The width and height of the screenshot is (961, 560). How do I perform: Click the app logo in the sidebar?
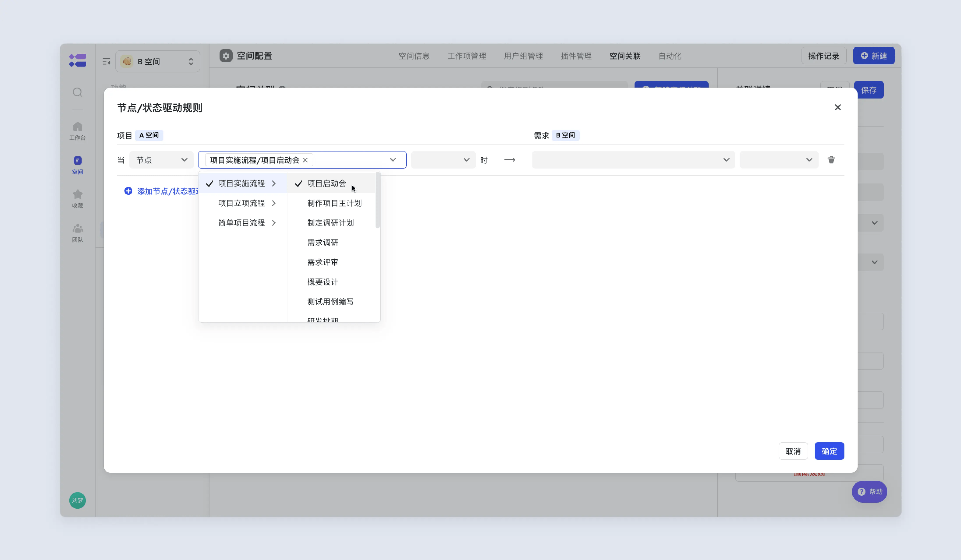point(77,60)
